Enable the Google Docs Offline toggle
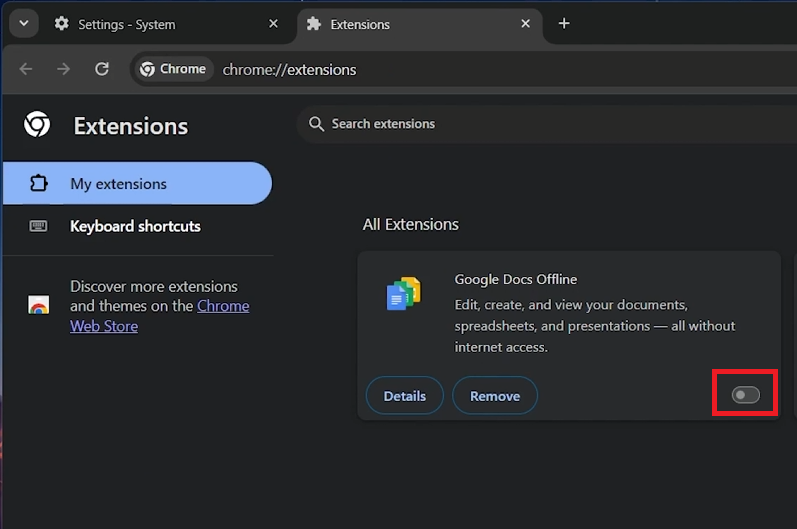The image size is (797, 529). 746,396
